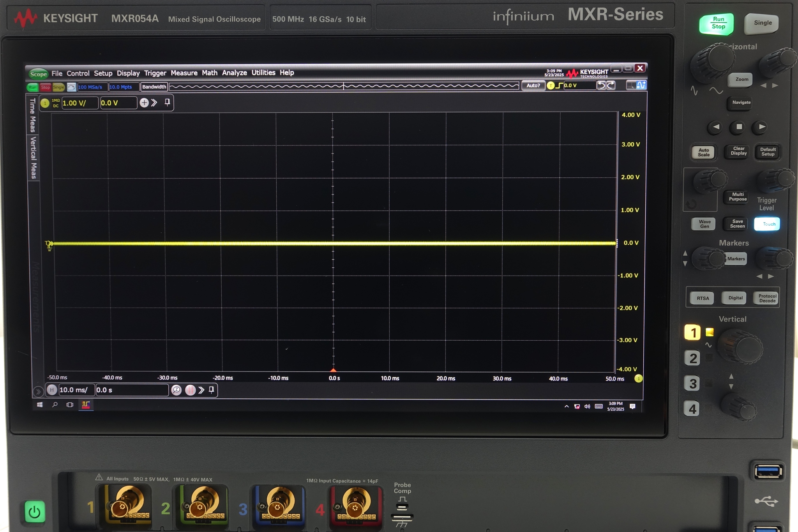Screen dimensions: 798x532
Task: Click the 100 MSa/s sample rate field
Action: (92, 87)
